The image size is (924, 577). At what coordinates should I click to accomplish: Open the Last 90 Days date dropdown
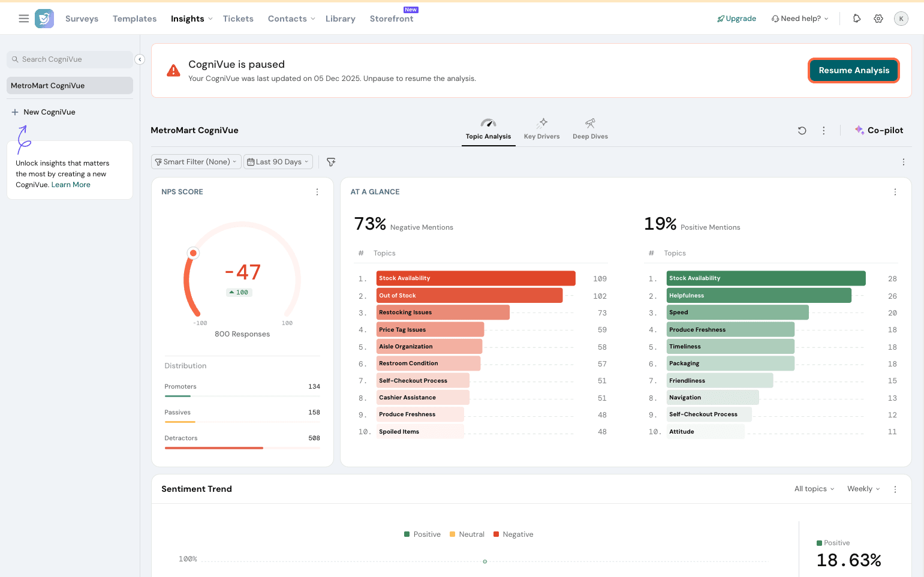[278, 162]
